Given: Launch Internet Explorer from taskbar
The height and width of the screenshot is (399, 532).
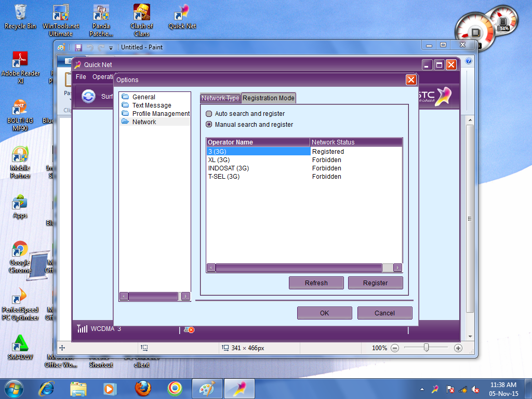Looking at the screenshot, I should pyautogui.click(x=46, y=389).
